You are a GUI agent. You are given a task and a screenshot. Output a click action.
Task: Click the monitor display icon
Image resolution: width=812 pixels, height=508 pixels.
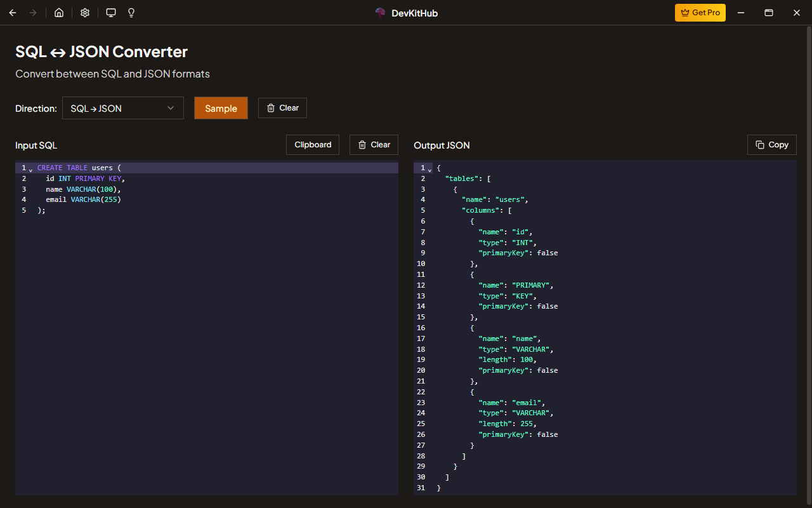tap(111, 13)
